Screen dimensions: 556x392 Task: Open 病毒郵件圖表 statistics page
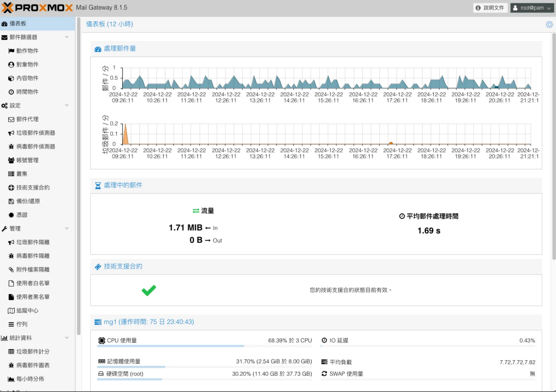tap(38, 365)
